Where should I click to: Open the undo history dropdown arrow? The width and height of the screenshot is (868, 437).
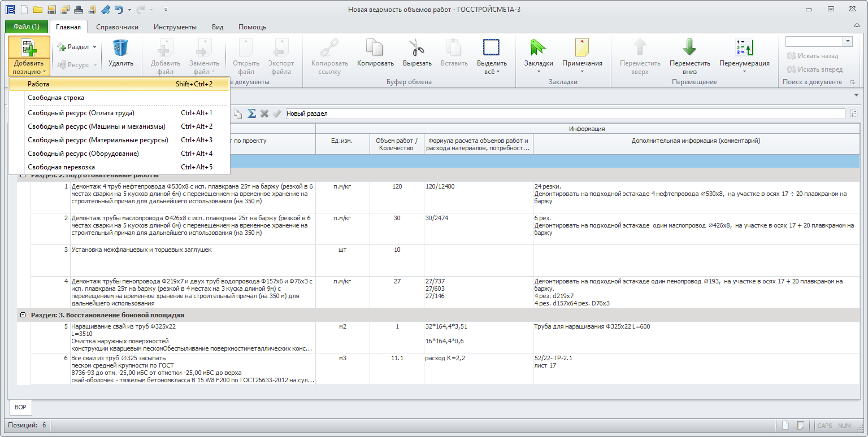(x=129, y=10)
